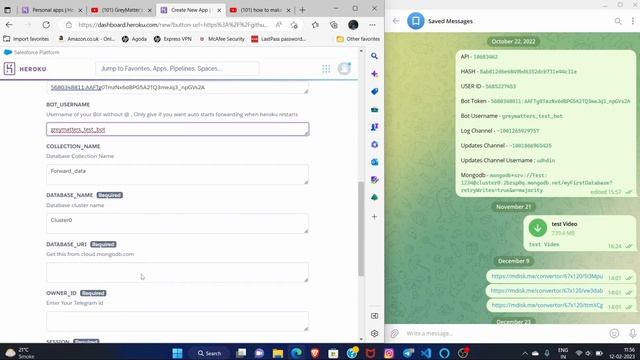Click the Heroku logo

coord(25,69)
